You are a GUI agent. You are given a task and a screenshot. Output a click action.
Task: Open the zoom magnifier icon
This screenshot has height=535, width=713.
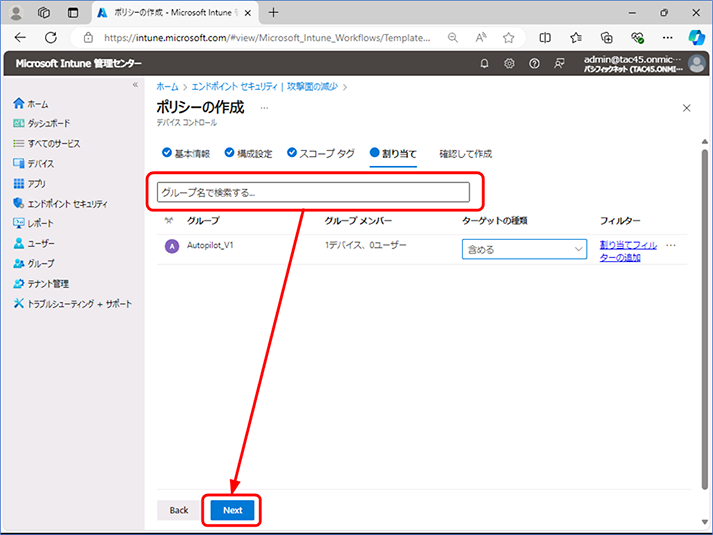(452, 38)
